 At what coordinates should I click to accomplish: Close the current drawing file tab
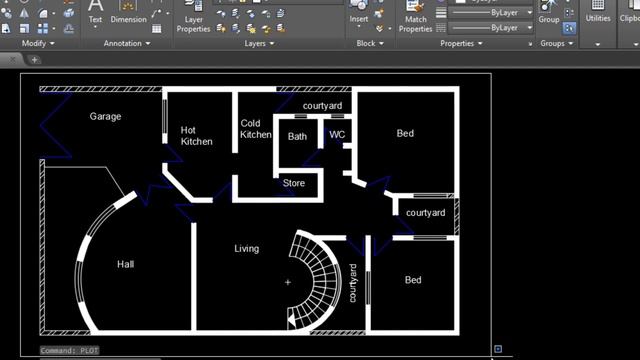12,60
